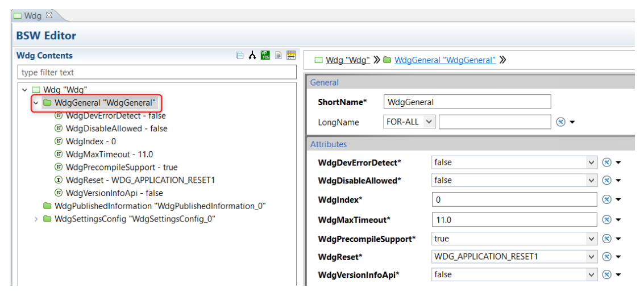Click the WdgPublishedInformation folder icon
Viewport: 644px width, 292px height.
click(47, 206)
